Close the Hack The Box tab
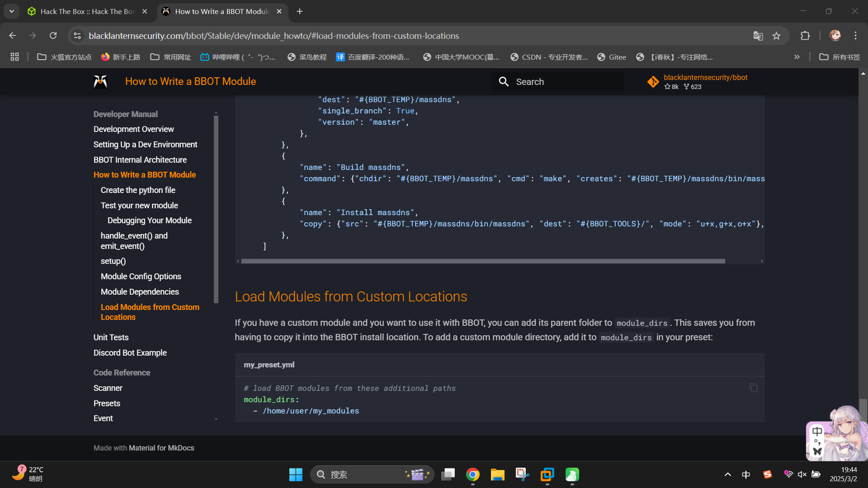868x488 pixels. coord(145,11)
